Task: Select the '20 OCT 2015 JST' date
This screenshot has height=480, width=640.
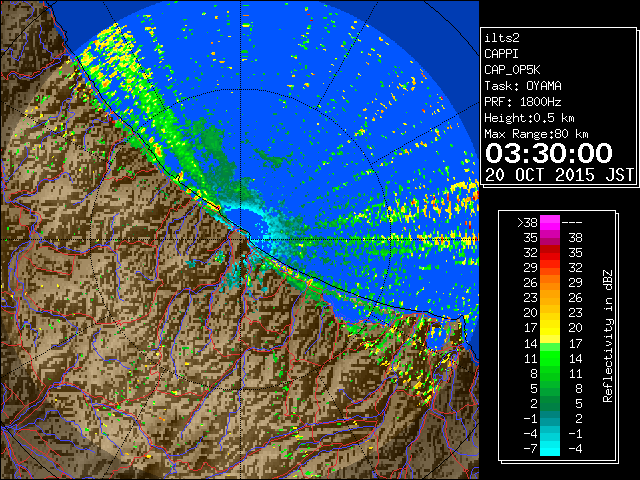Action: point(560,175)
